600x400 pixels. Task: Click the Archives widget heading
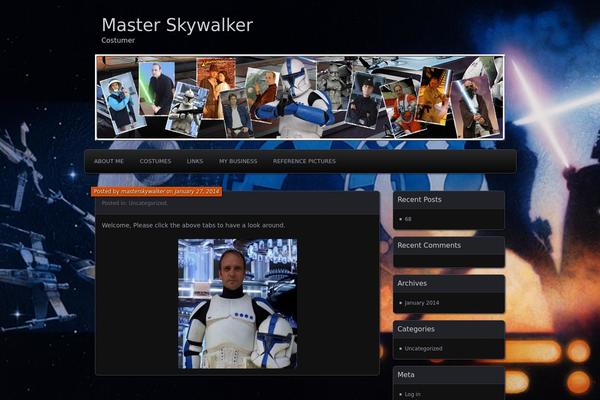(x=412, y=283)
